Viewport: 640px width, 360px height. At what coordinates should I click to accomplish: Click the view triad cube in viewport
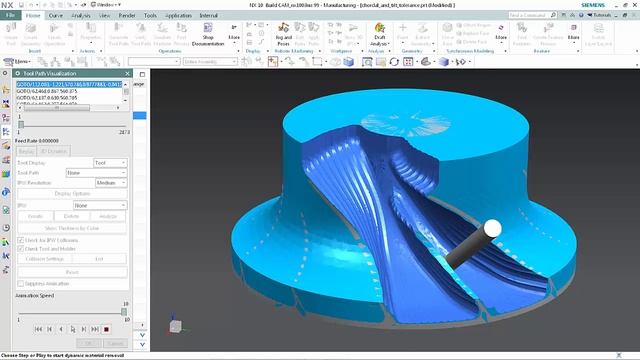pyautogui.click(x=176, y=326)
